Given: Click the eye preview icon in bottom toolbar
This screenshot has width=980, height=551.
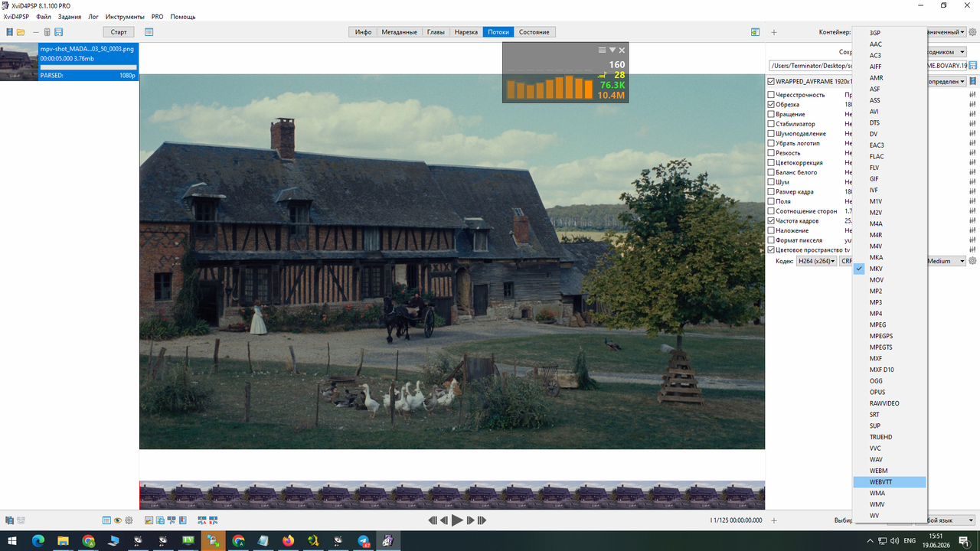Looking at the screenshot, I should tap(118, 520).
